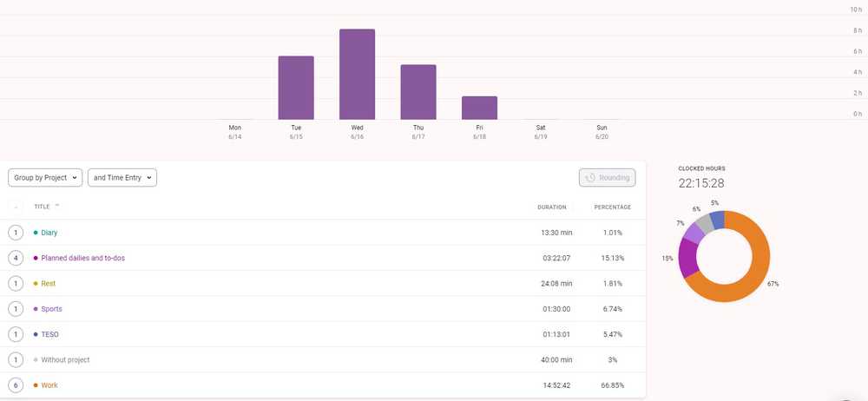Click the Duration column header
868x401 pixels.
(551, 207)
